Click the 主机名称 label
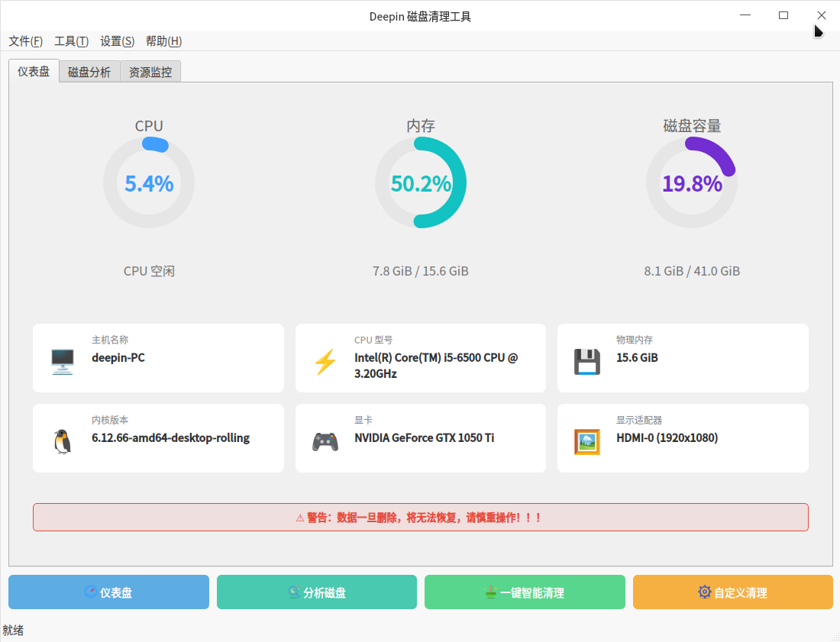Screen dimensions: 840x642 pos(110,340)
